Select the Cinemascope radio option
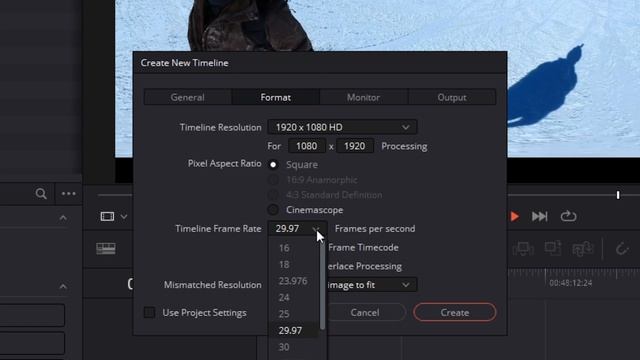Viewport: 640px width, 360px height. pyautogui.click(x=273, y=210)
